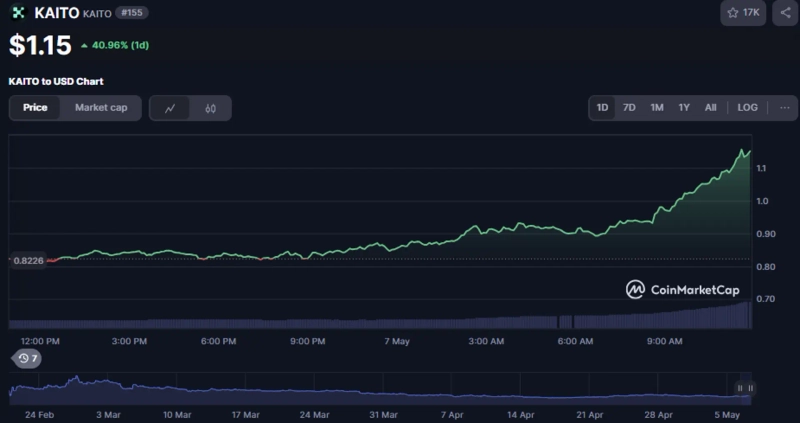This screenshot has width=800, height=423.
Task: Switch to line chart view icon
Action: pos(170,108)
